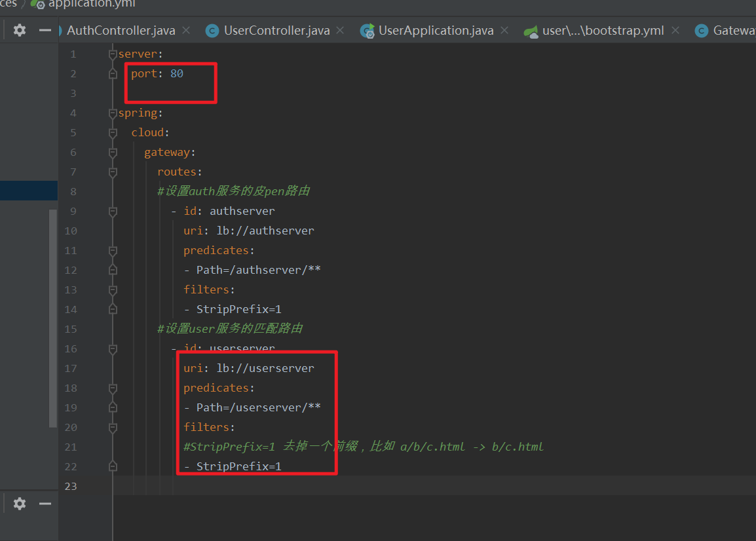
Task: Click '- Path=/authserver/**' line
Action: point(252,270)
